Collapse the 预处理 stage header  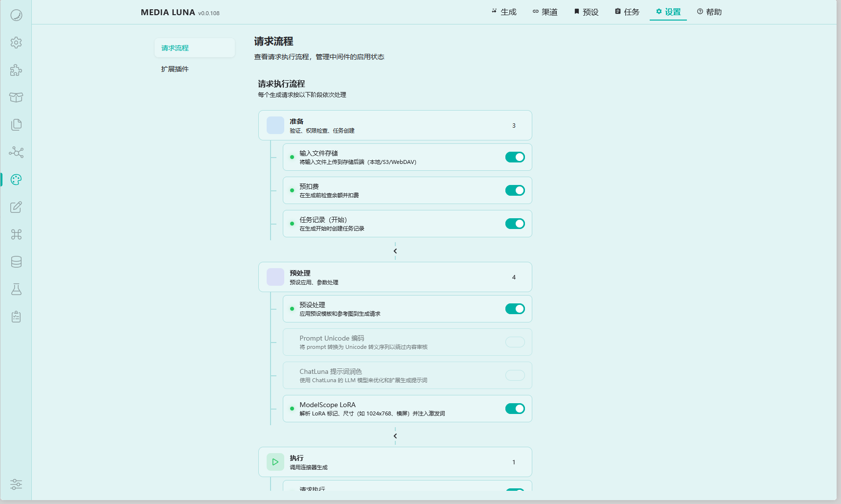click(395, 277)
